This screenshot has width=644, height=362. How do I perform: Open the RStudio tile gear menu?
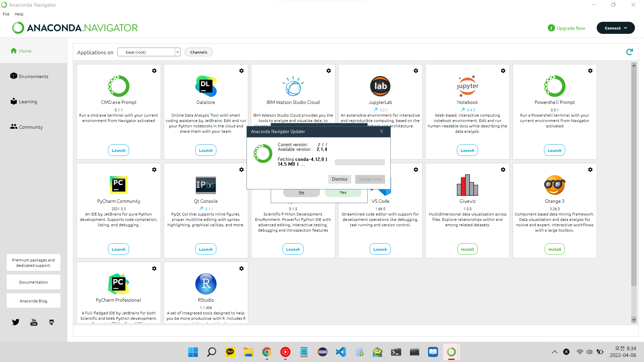(x=241, y=268)
